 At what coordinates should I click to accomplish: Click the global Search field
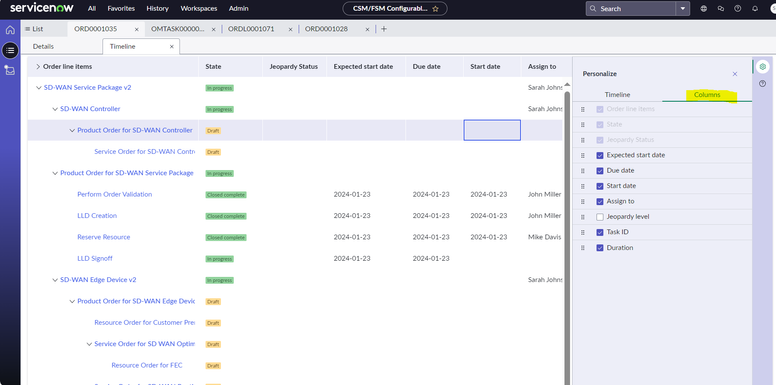(x=631, y=8)
